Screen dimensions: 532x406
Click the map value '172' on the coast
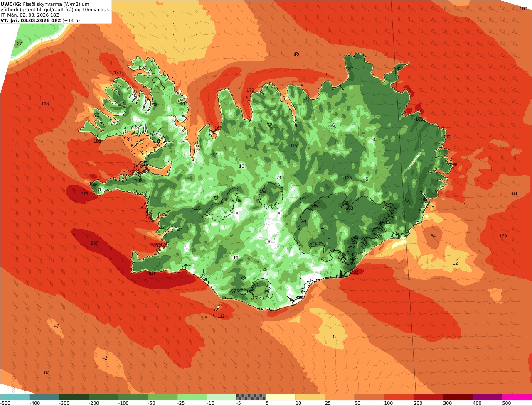pyautogui.click(x=273, y=311)
